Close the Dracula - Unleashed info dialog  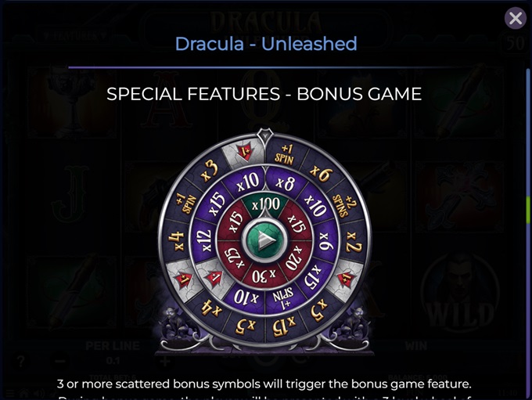515,18
